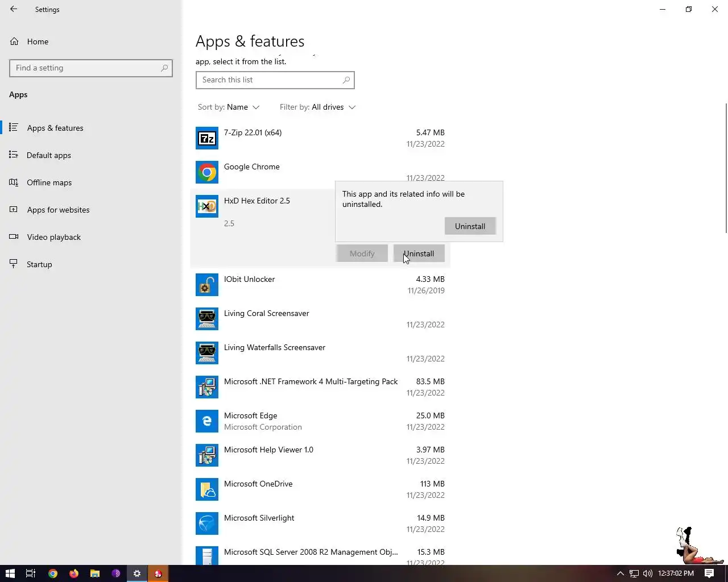Open Startup apps settings
The image size is (728, 582).
(39, 264)
